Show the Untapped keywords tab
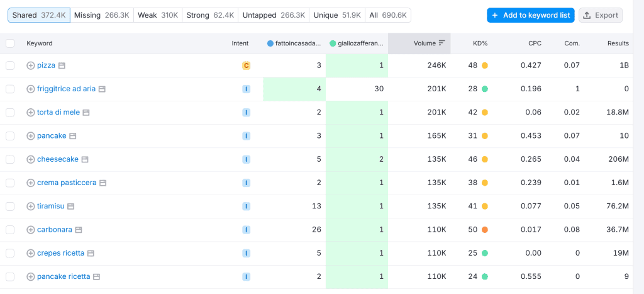 (274, 15)
